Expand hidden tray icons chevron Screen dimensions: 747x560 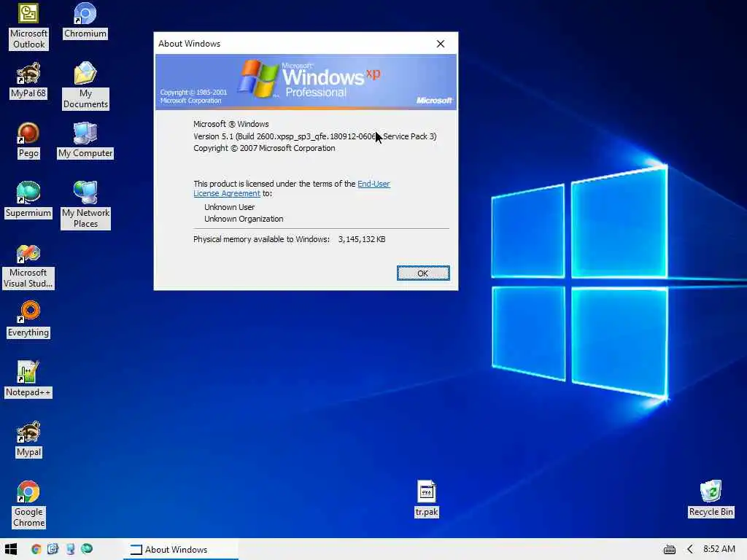[690, 550]
